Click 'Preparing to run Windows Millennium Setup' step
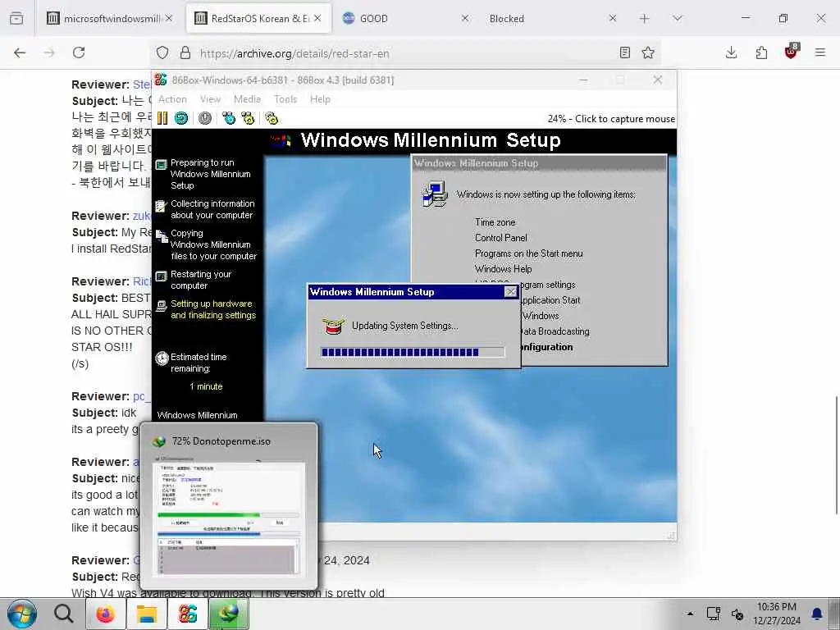 click(x=211, y=174)
